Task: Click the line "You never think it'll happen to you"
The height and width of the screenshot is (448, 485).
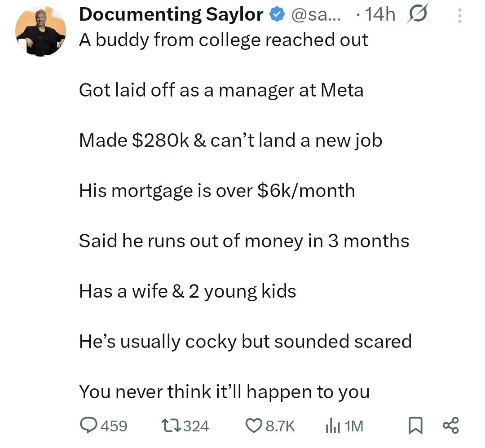Action: pos(224,392)
